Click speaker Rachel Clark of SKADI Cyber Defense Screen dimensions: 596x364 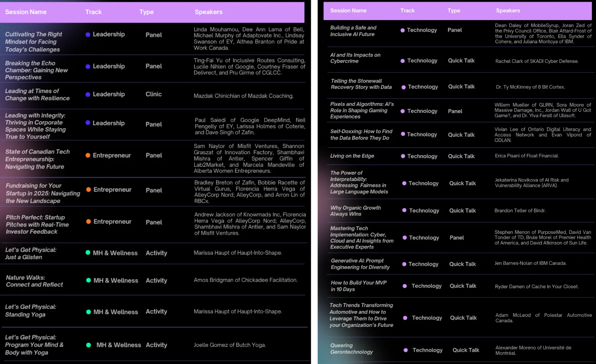(537, 61)
